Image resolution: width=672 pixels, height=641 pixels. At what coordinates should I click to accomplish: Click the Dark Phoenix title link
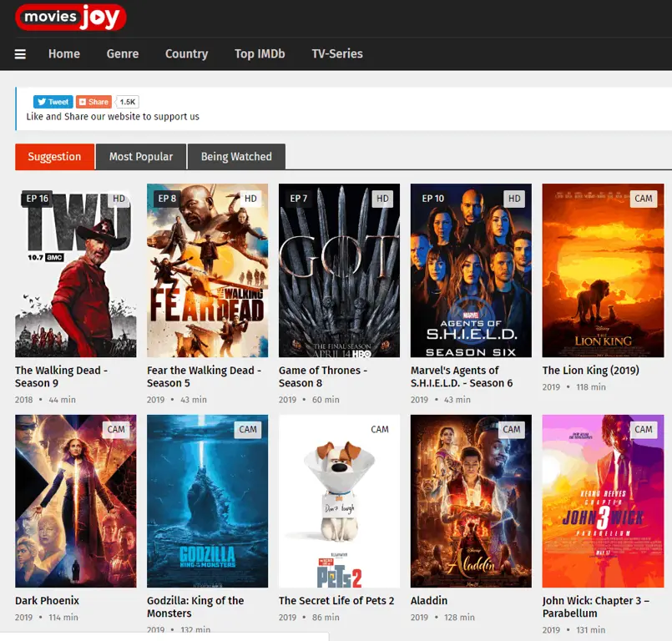[47, 601]
